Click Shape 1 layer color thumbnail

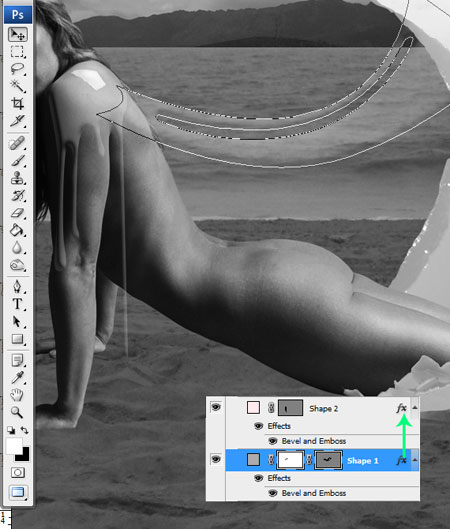click(x=253, y=460)
